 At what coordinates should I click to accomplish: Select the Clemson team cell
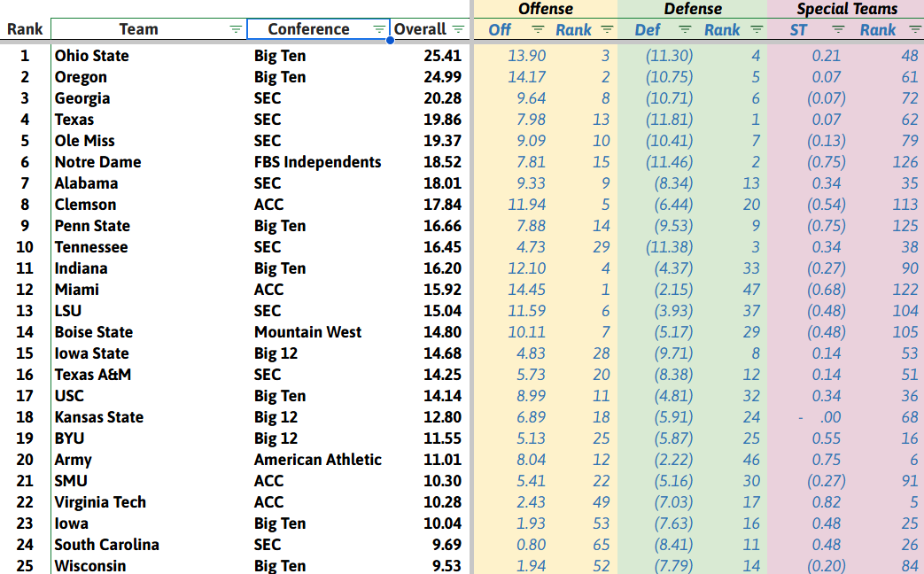(85, 205)
